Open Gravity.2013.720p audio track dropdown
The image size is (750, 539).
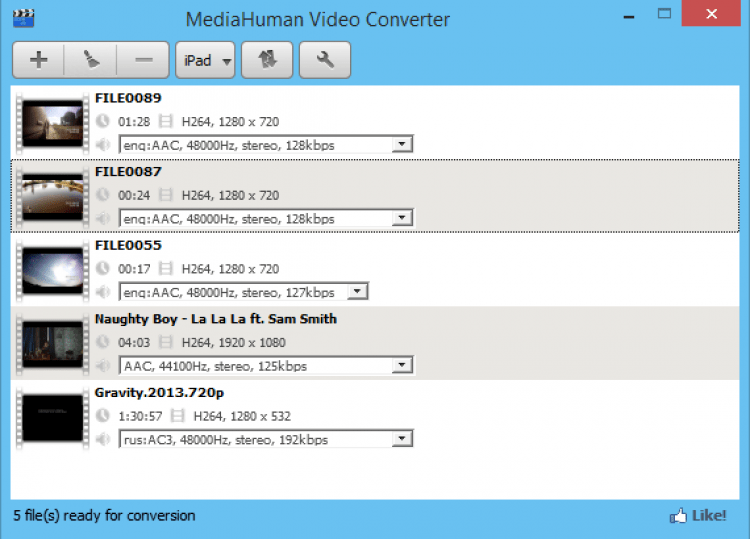266,439
